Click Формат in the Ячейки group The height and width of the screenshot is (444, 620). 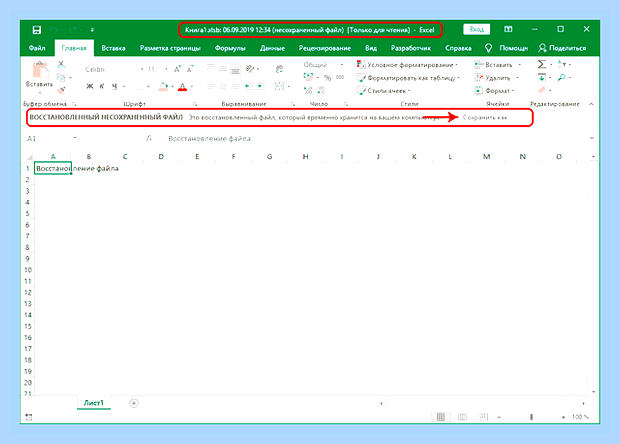pos(494,91)
